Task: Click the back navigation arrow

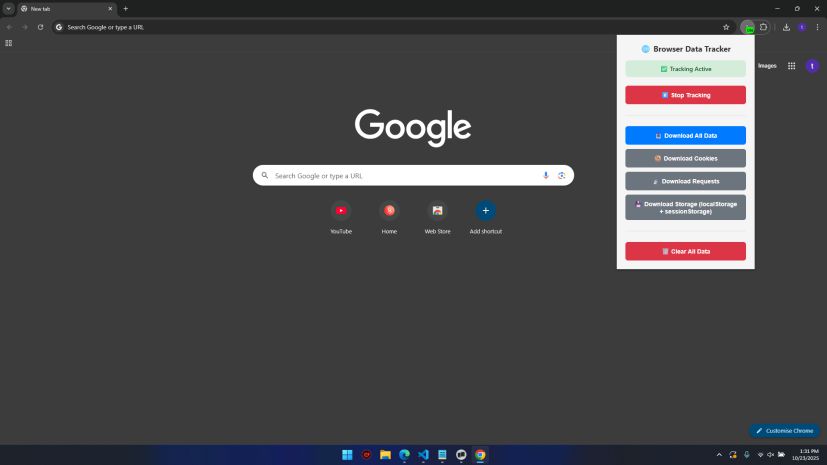Action: pyautogui.click(x=9, y=27)
